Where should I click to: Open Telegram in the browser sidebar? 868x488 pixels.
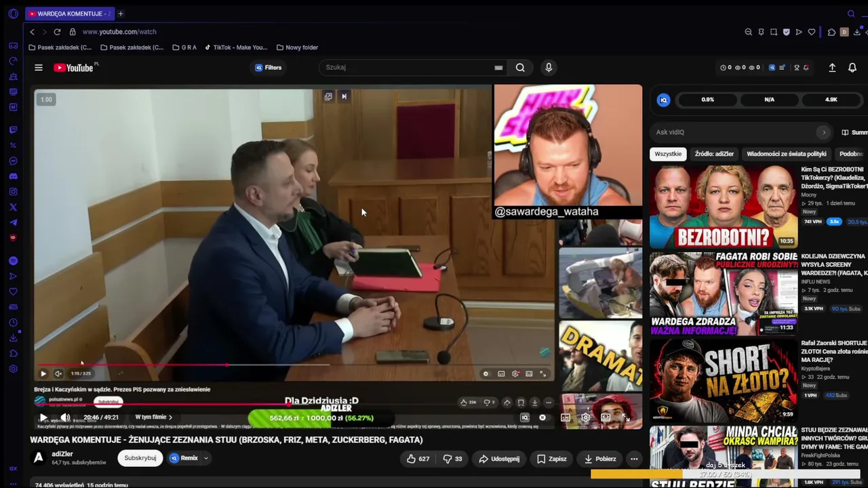tap(13, 222)
